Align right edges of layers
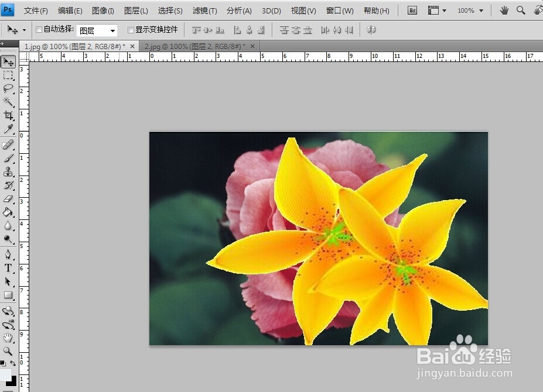 261,30
